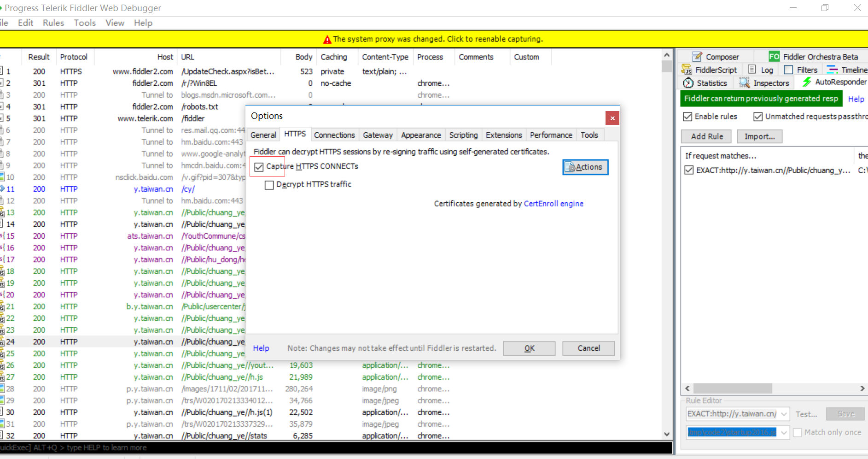The width and height of the screenshot is (868, 459).
Task: Click the rules list scroll left arrow
Action: (x=687, y=388)
